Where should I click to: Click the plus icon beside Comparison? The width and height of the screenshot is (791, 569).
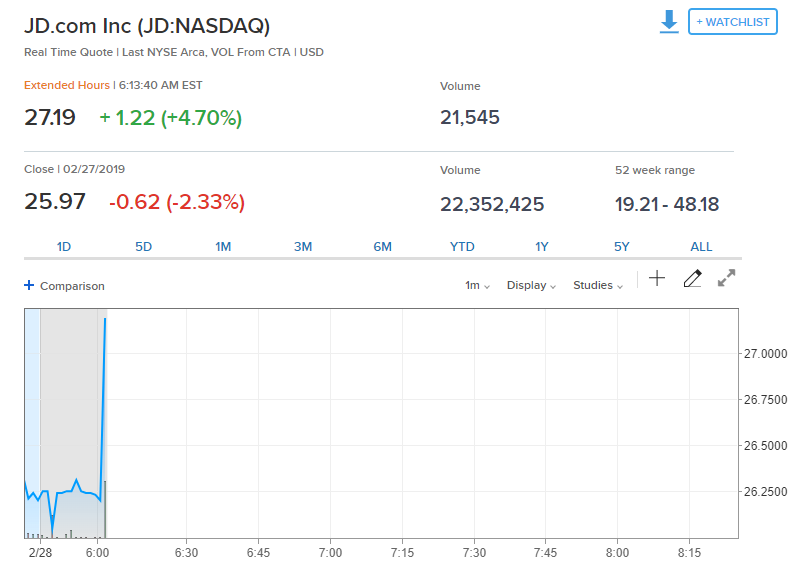[x=29, y=286]
